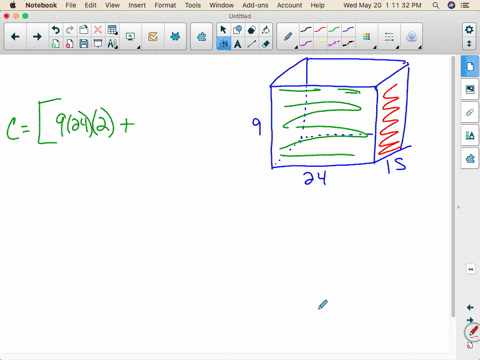Open the Insert menu

(x=137, y=5)
